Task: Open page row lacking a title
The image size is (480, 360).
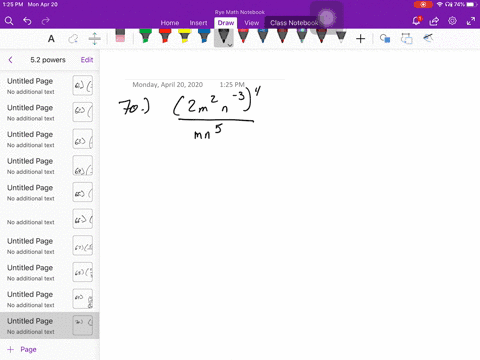Action: [50, 219]
